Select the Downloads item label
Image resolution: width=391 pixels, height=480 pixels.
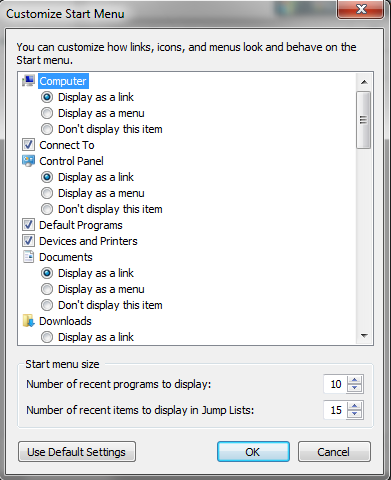[x=65, y=321]
